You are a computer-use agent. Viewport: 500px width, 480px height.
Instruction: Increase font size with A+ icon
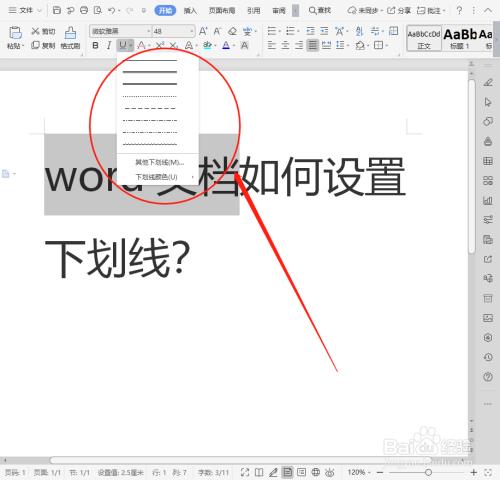pos(203,31)
